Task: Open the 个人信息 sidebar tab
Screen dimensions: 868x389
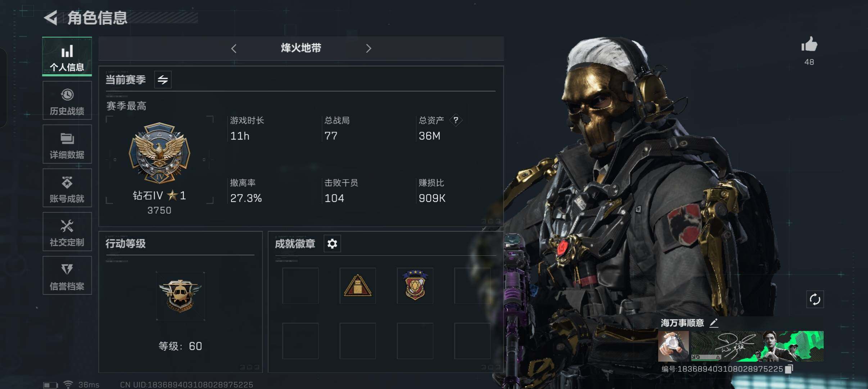Action: pyautogui.click(x=67, y=57)
